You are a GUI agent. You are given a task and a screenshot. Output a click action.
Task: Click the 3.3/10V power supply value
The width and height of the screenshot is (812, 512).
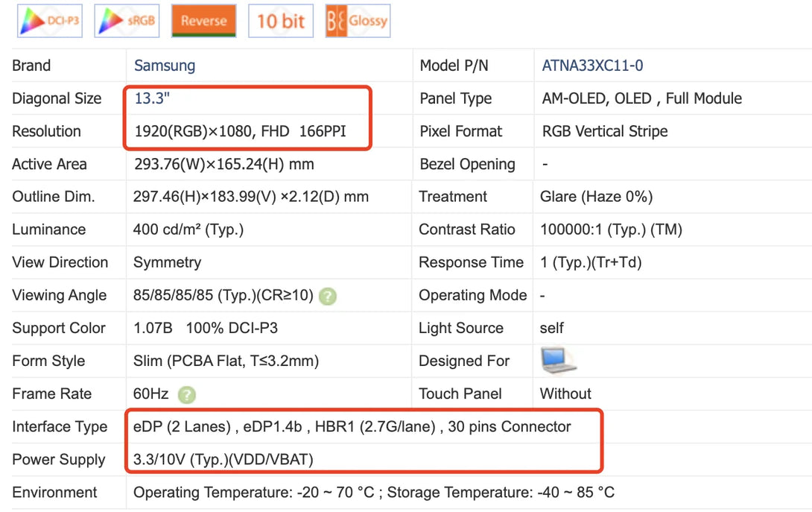coord(223,460)
